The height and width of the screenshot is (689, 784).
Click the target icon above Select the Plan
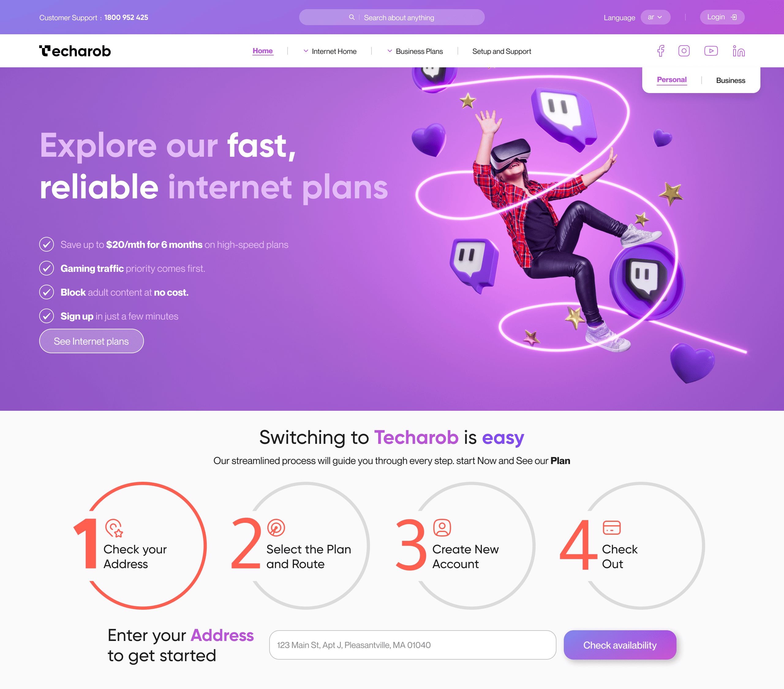point(276,528)
